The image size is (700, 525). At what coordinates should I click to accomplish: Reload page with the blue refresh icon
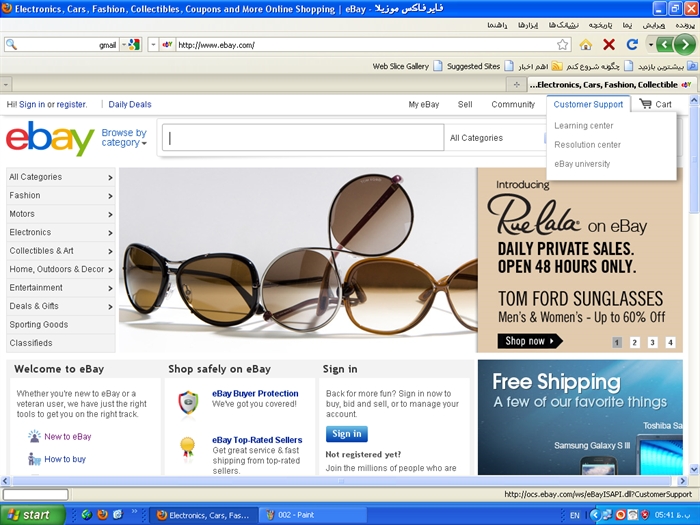pos(632,45)
